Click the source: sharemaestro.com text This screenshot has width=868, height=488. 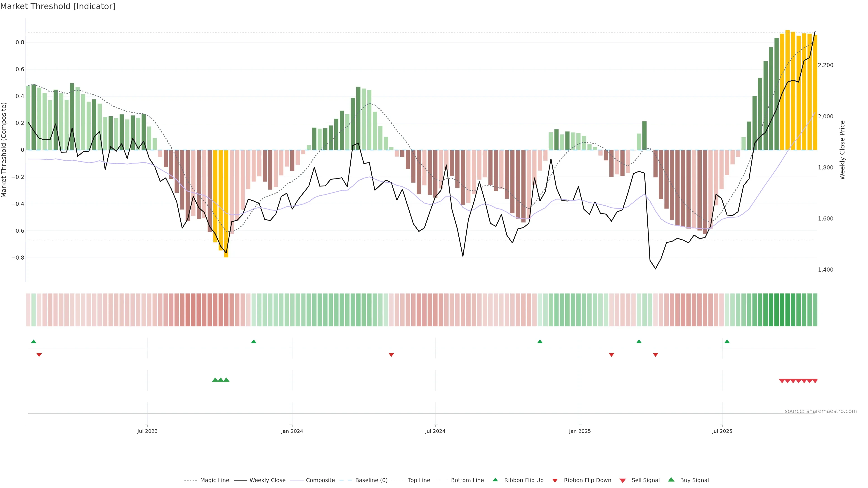click(821, 411)
